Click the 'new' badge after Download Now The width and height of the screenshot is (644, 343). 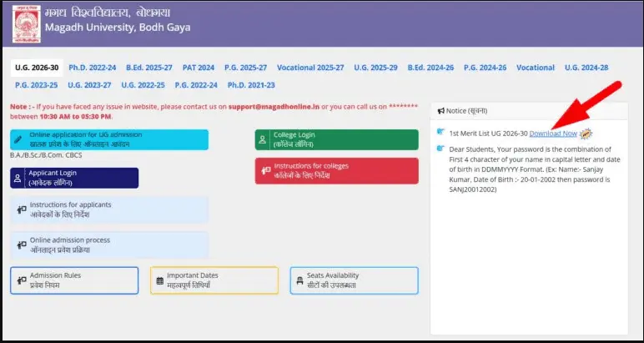[x=586, y=134]
